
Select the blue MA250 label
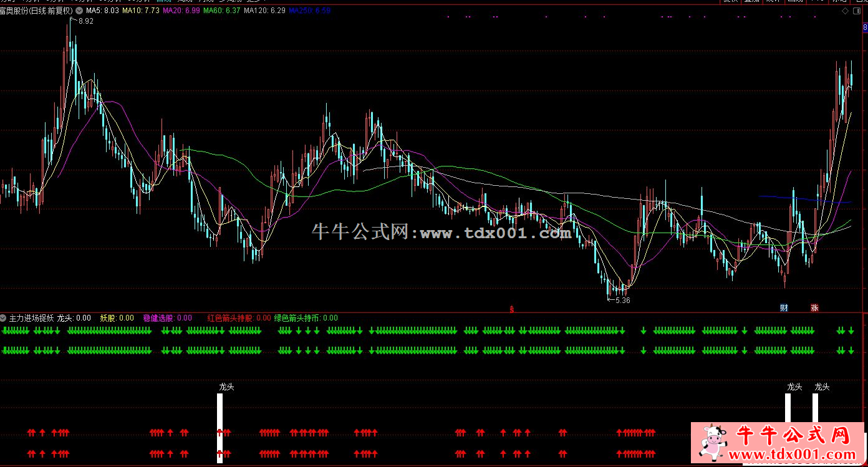tap(309, 11)
